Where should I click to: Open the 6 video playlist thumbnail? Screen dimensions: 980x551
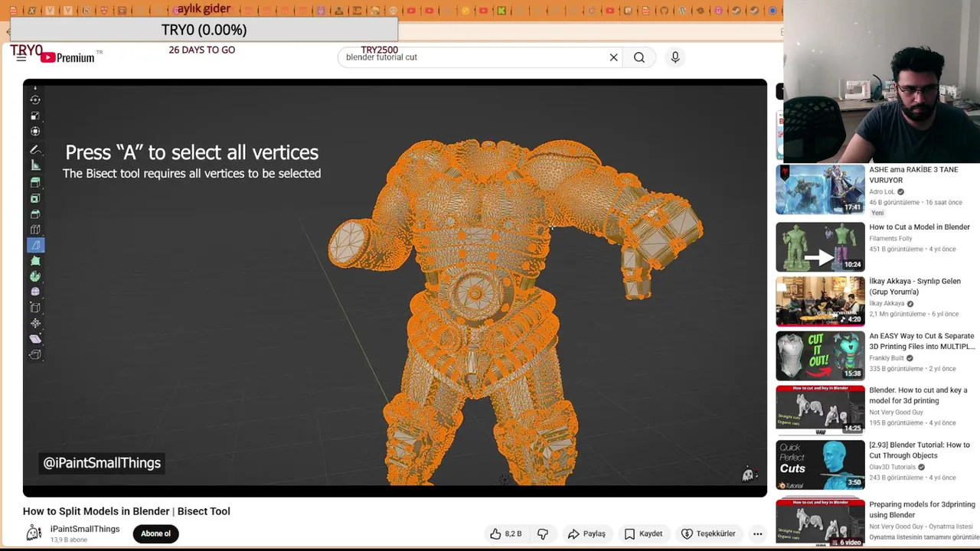click(820, 523)
